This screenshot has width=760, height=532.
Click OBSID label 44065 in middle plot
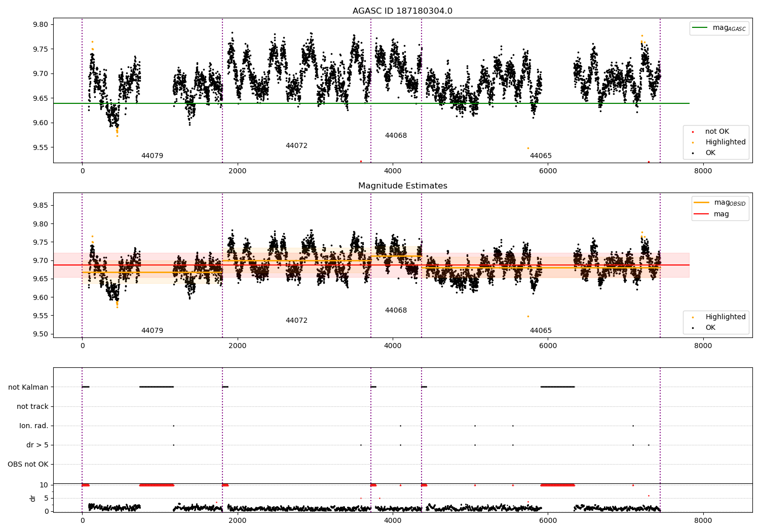coord(541,331)
